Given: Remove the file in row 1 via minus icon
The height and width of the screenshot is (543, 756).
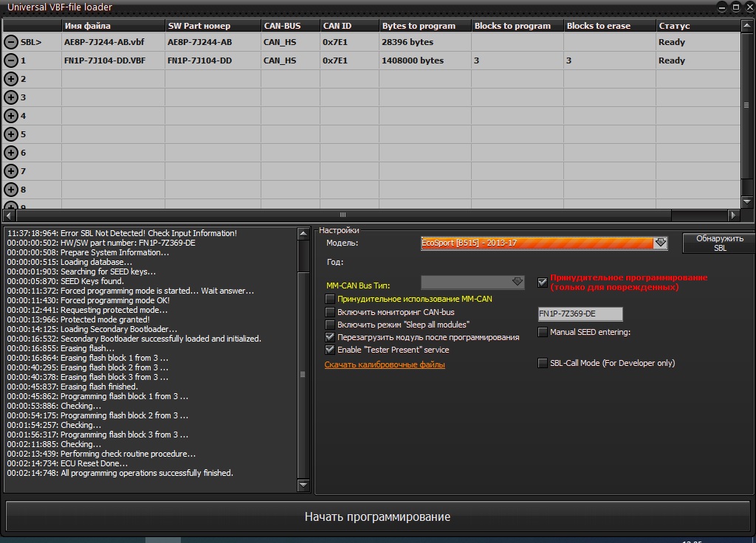Looking at the screenshot, I should point(11,60).
